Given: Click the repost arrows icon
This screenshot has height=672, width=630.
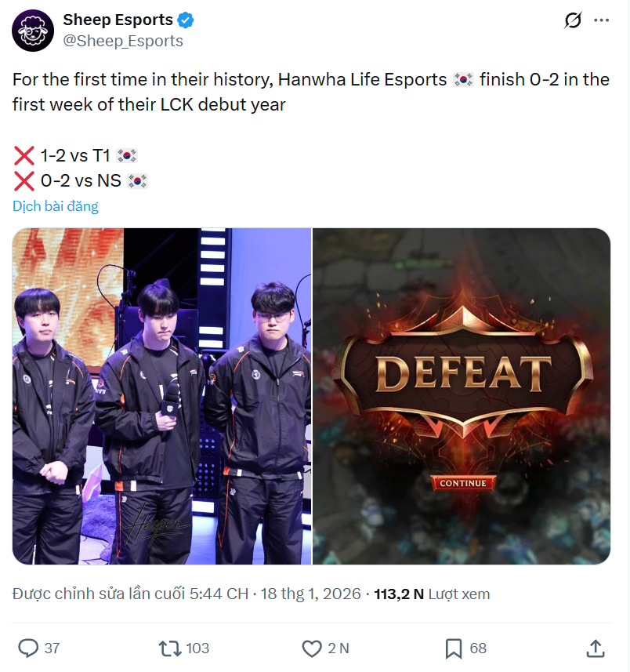Looking at the screenshot, I should pyautogui.click(x=170, y=648).
